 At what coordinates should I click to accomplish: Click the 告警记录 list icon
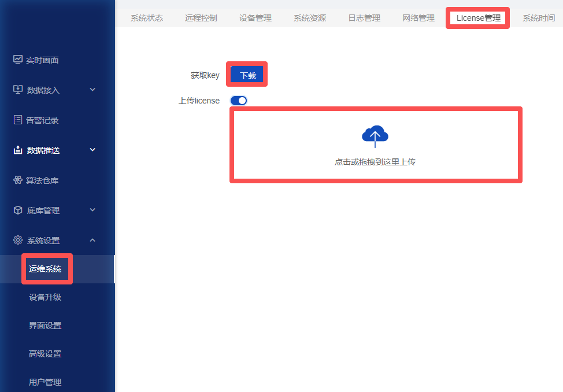(17, 120)
